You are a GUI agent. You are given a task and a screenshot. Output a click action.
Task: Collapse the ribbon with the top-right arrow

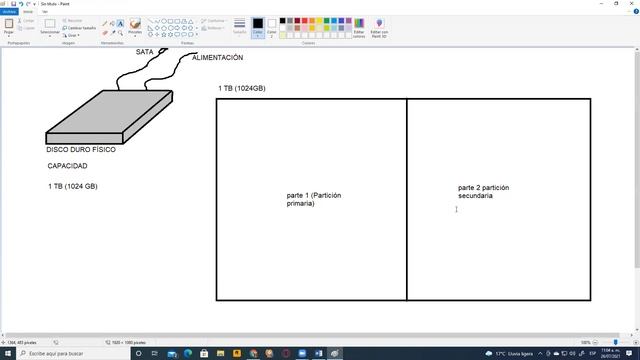tap(629, 12)
